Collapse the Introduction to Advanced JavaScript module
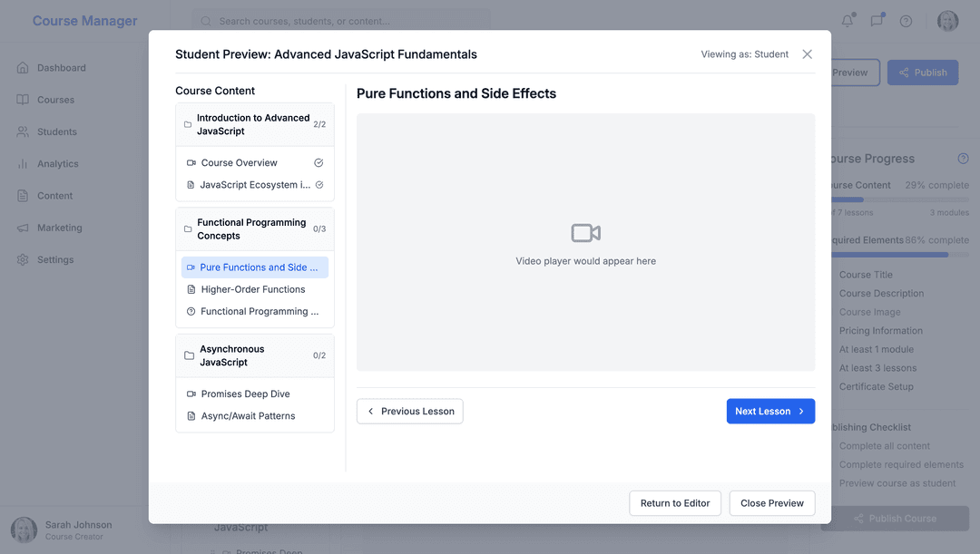980x554 pixels. 254,124
